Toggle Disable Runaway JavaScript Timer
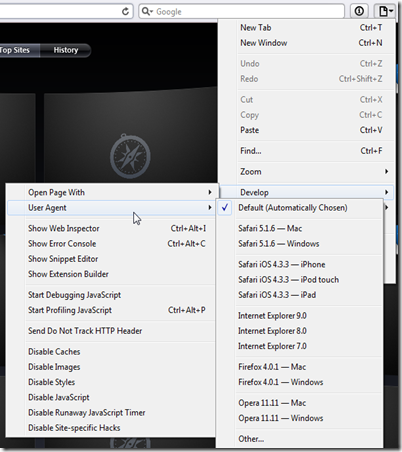The image size is (402, 452). pos(112,413)
